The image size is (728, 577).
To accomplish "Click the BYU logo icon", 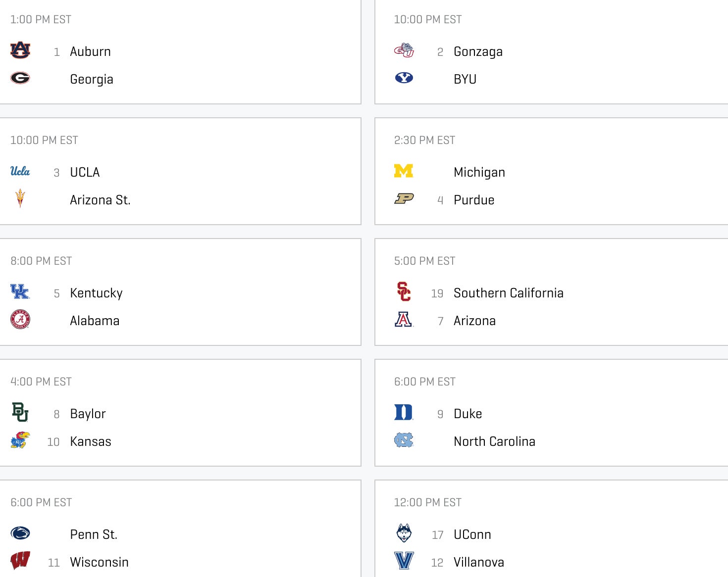I will (x=404, y=78).
